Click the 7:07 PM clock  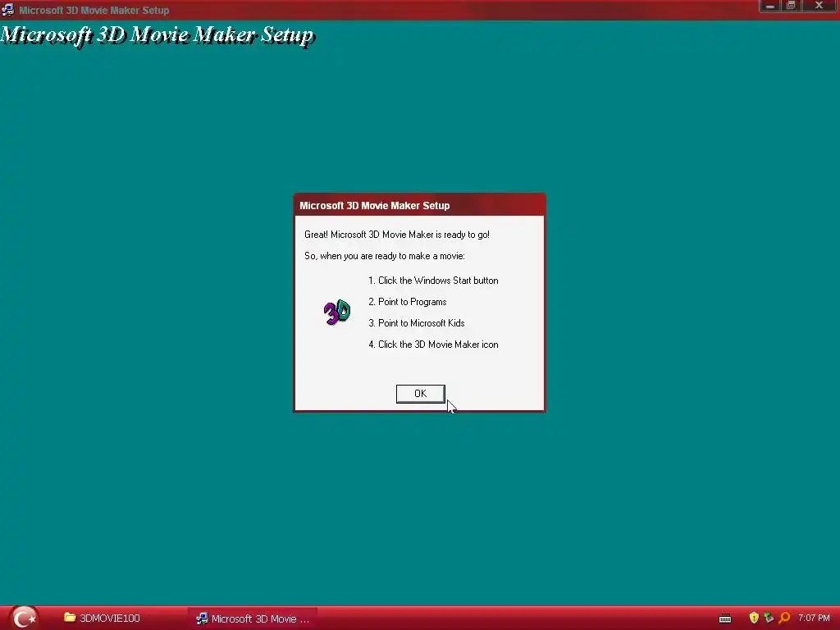pyautogui.click(x=814, y=618)
